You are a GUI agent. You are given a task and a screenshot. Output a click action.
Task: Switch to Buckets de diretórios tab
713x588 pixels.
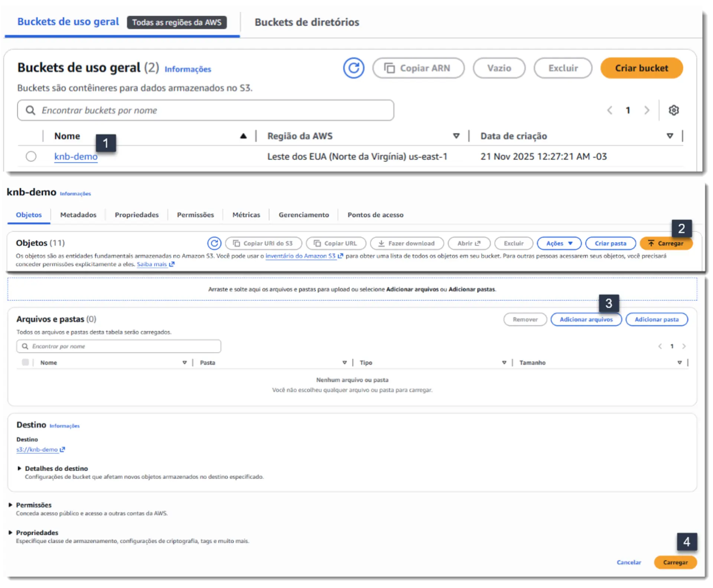click(307, 22)
